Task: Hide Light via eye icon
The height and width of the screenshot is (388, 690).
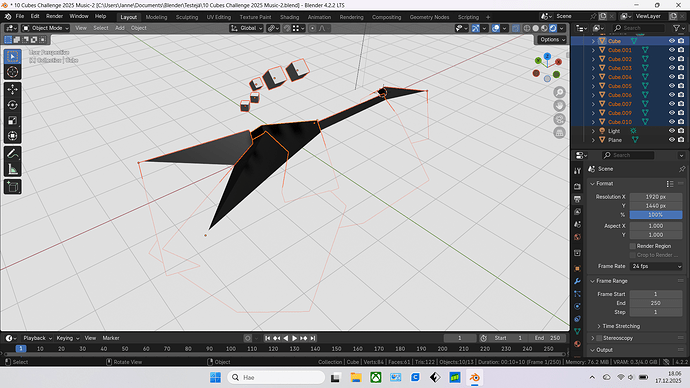Action: [672, 131]
